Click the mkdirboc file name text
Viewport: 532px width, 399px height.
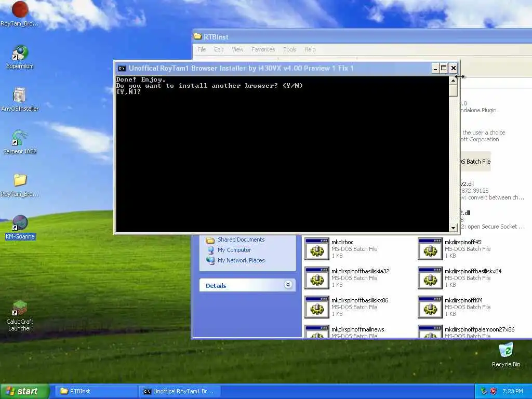click(342, 242)
